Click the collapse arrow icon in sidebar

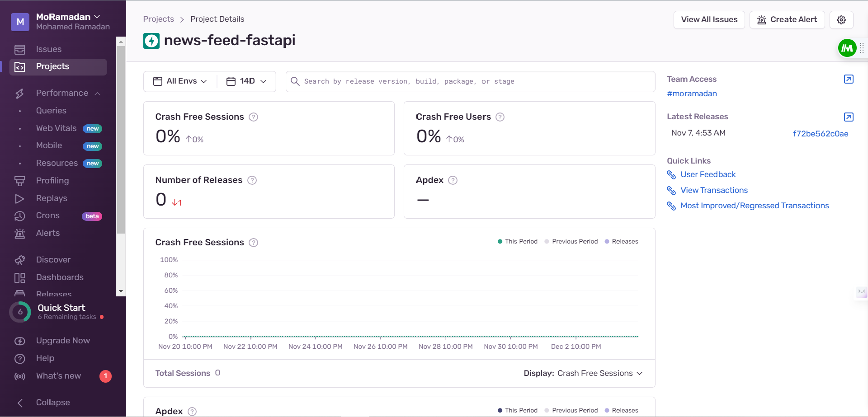(x=20, y=403)
